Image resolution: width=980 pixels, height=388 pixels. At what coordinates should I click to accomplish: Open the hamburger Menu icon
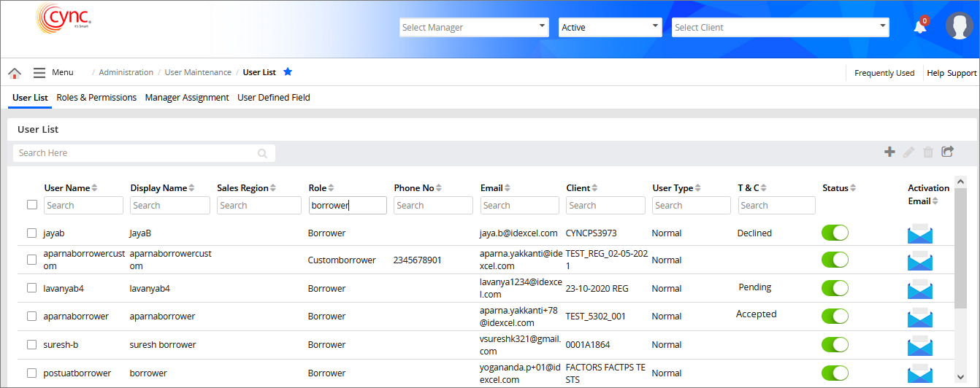[39, 73]
